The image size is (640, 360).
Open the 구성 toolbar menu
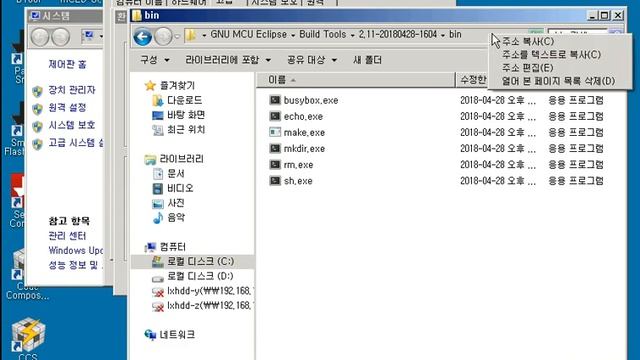click(154, 60)
